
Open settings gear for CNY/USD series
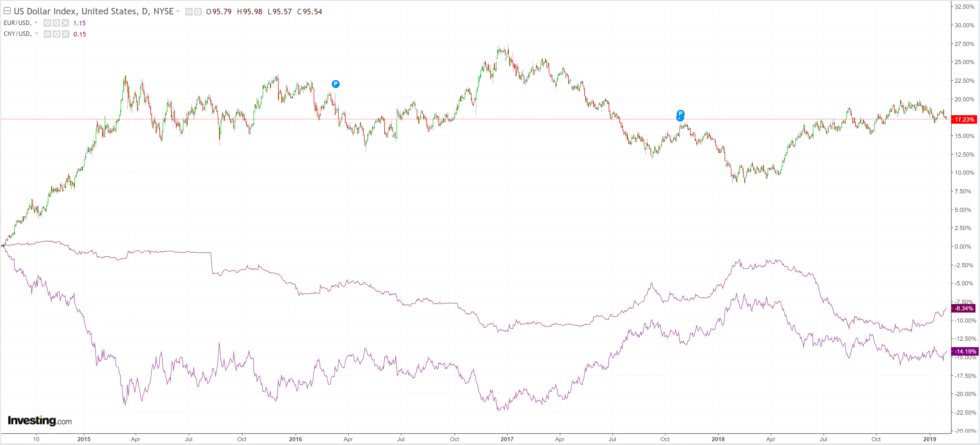(x=56, y=34)
